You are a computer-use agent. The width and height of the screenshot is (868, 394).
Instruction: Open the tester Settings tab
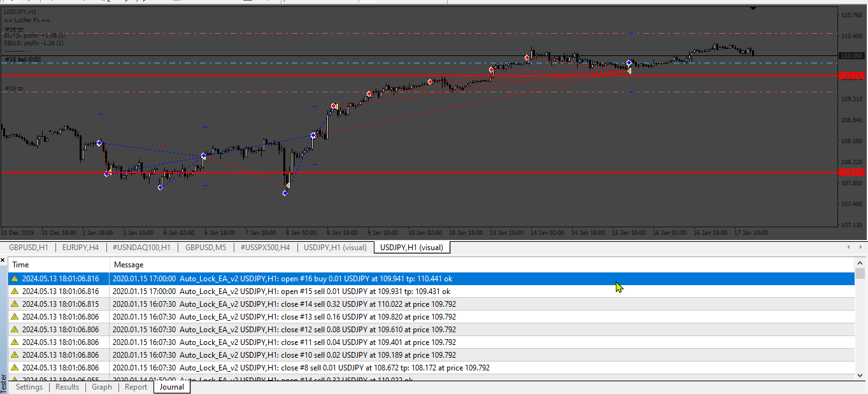pyautogui.click(x=29, y=387)
